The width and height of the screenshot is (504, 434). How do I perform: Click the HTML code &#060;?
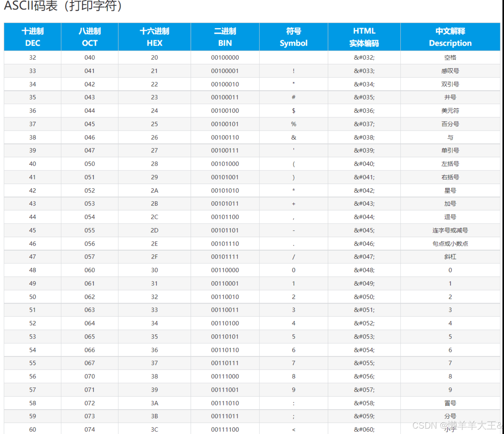(x=364, y=430)
